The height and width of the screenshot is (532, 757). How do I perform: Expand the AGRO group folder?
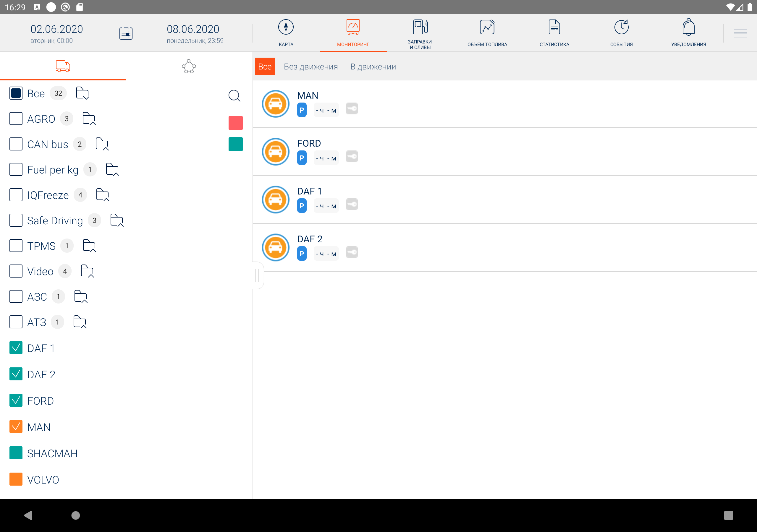tap(89, 119)
